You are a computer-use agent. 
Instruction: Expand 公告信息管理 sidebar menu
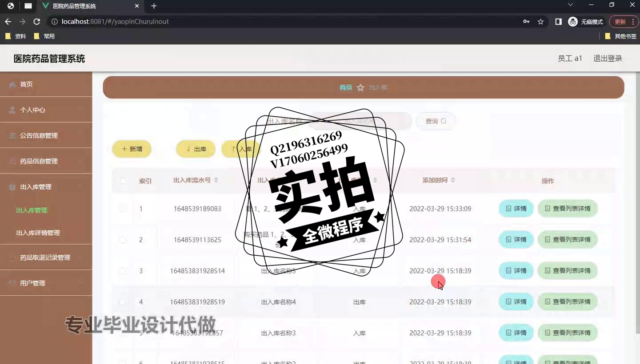pyautogui.click(x=46, y=136)
